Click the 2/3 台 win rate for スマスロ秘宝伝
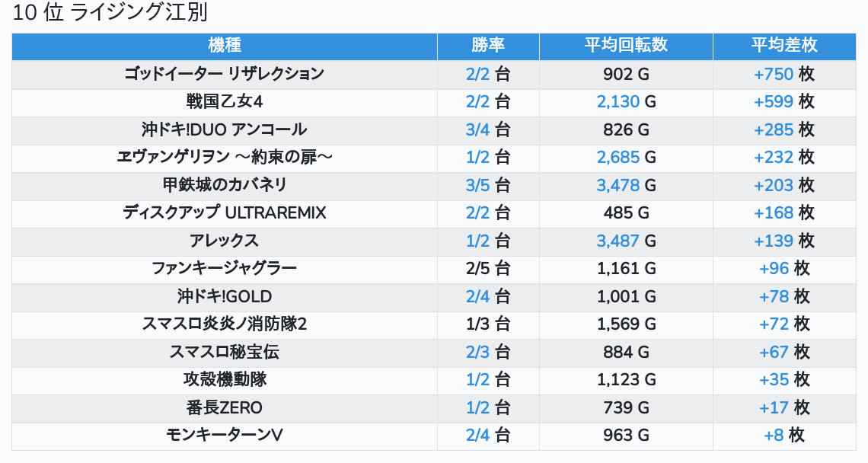Image resolution: width=868 pixels, height=463 pixels. coord(488,352)
